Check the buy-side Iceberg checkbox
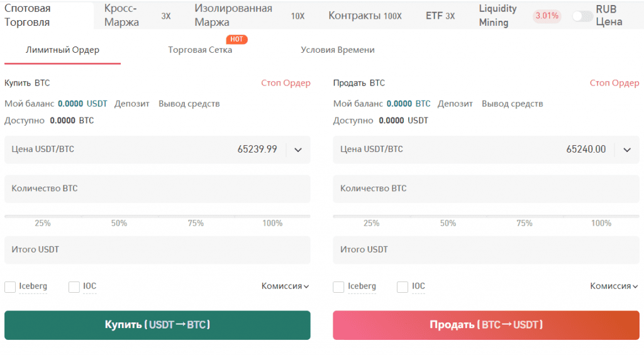 coord(10,287)
